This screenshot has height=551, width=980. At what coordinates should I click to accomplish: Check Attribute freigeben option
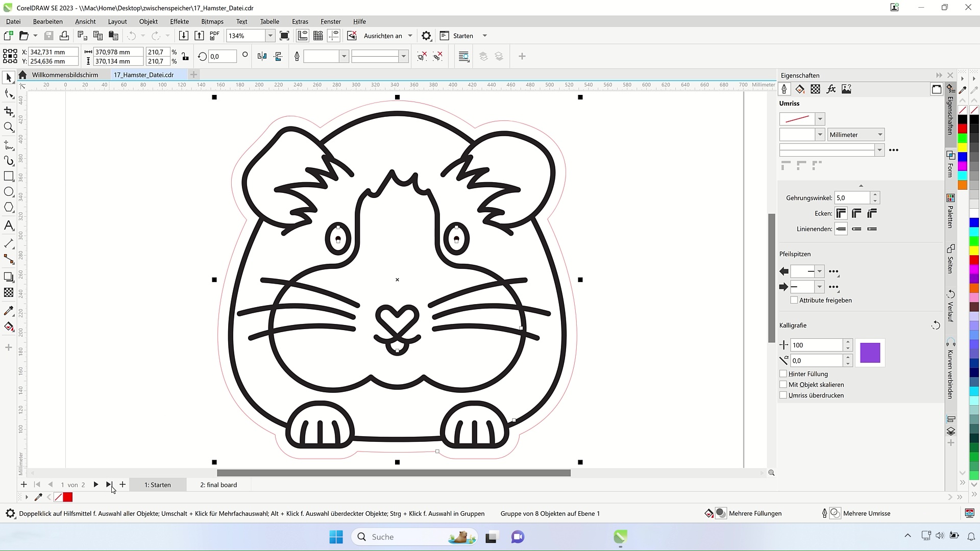[794, 300]
